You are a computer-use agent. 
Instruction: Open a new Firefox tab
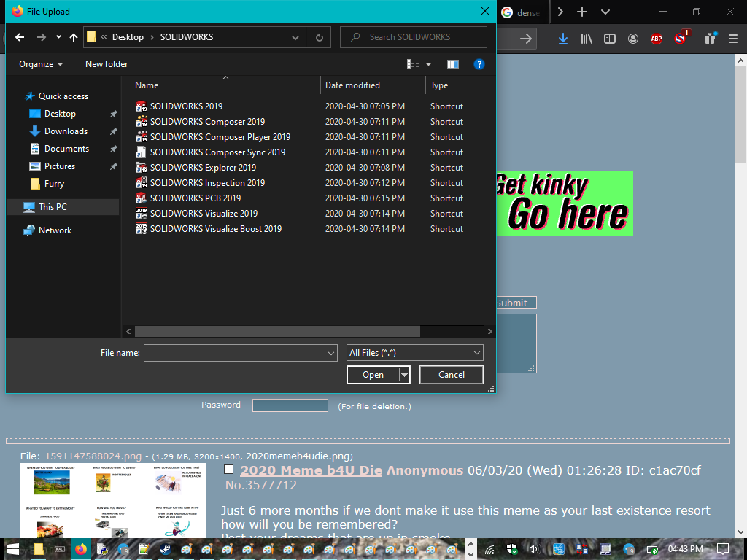point(581,12)
